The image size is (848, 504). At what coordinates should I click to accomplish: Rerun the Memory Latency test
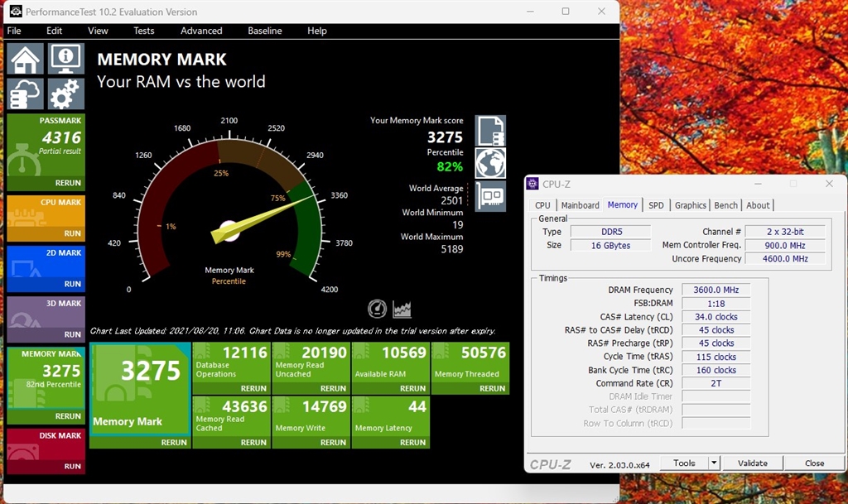point(412,443)
